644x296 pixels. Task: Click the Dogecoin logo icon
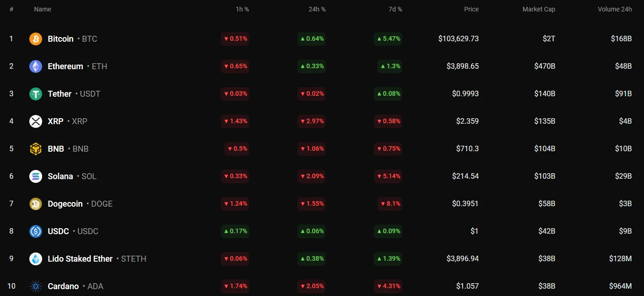pos(36,204)
